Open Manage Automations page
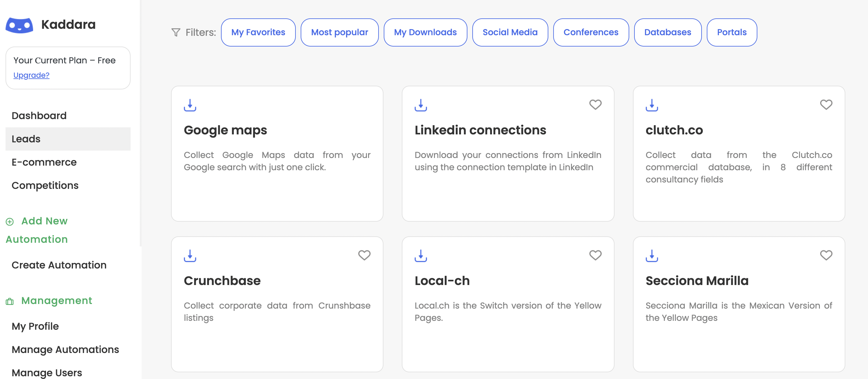The width and height of the screenshot is (868, 379). (x=65, y=349)
